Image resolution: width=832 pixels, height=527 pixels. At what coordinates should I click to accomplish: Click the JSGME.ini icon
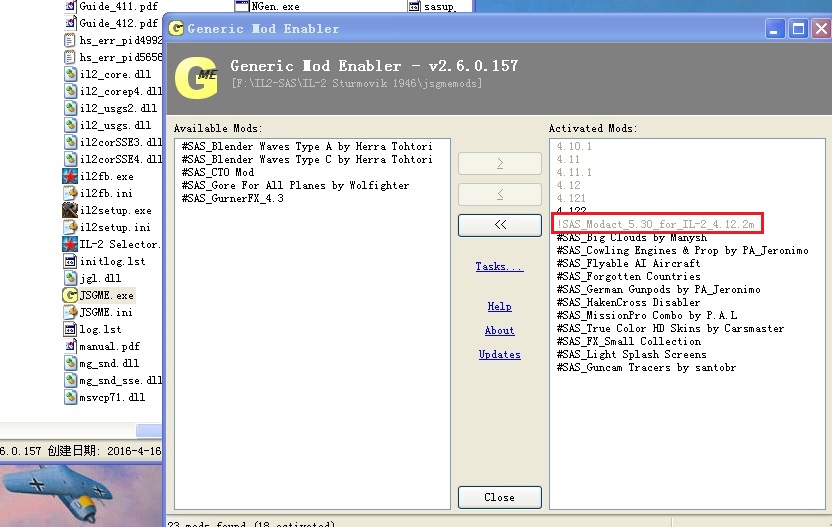(x=70, y=312)
